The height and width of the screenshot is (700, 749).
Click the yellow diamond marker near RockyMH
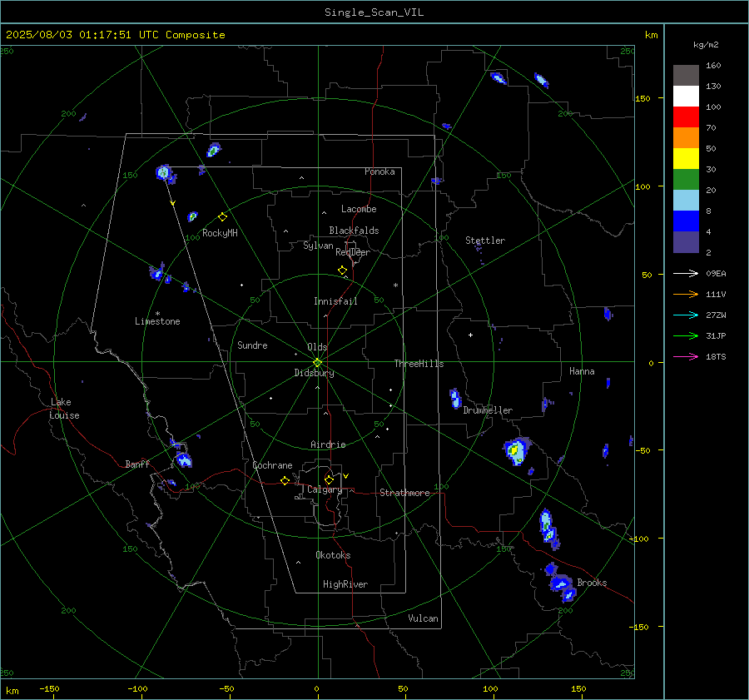tap(222, 217)
